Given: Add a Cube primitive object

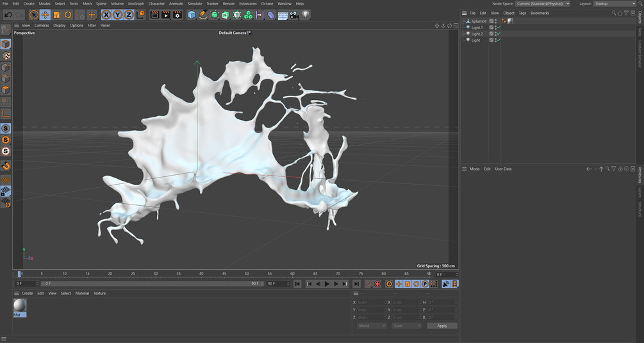Looking at the screenshot, I should [x=192, y=15].
